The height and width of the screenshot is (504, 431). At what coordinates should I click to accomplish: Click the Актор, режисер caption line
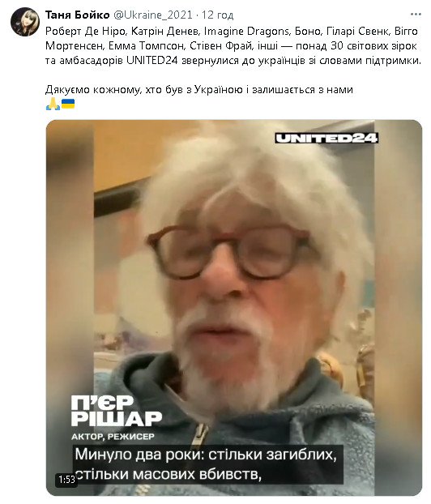(x=113, y=436)
